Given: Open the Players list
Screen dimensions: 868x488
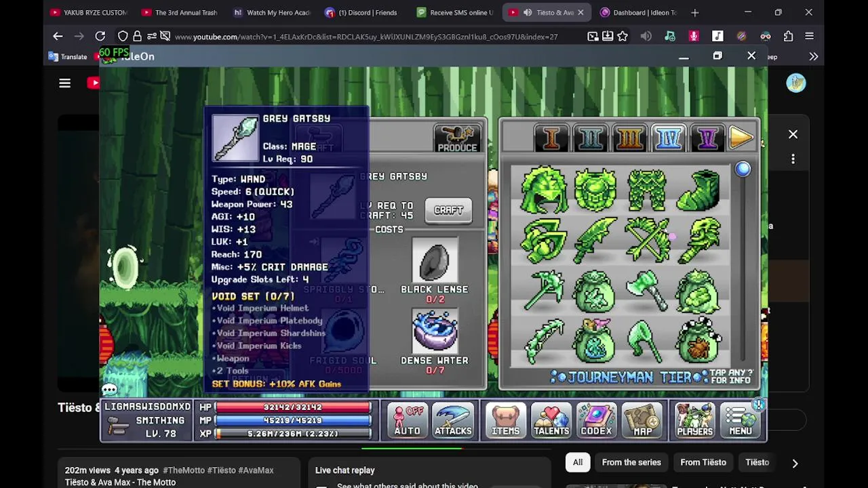Looking at the screenshot, I should [694, 420].
